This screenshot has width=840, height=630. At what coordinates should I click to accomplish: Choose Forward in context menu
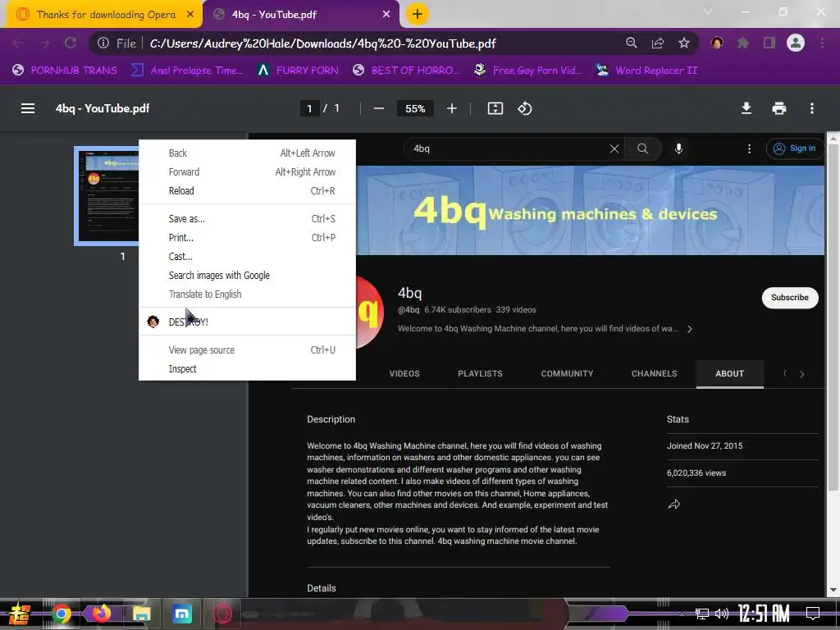click(247, 172)
